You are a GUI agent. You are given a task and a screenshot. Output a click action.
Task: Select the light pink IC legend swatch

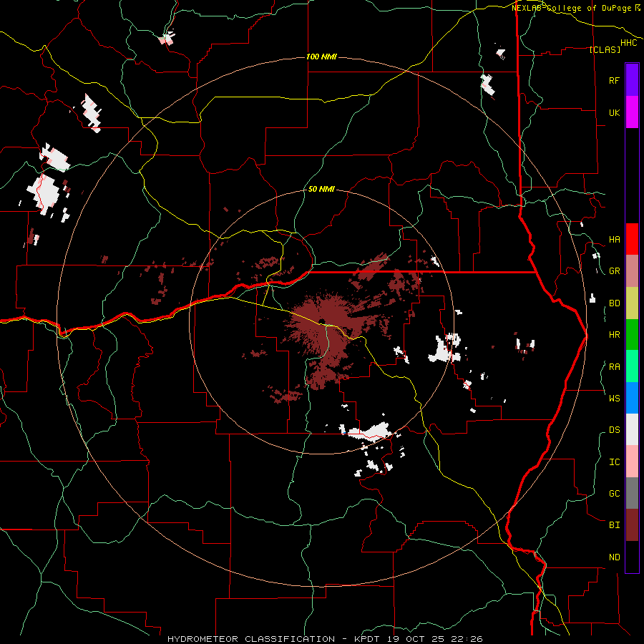click(x=632, y=462)
